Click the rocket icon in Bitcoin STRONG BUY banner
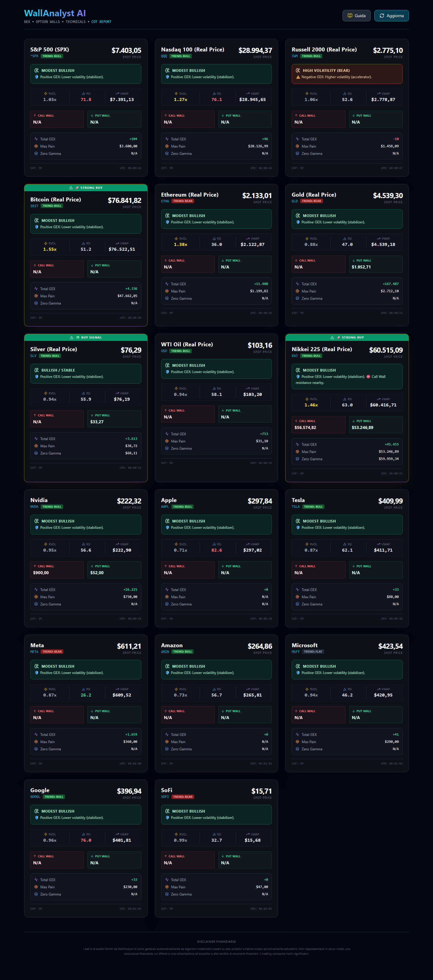This screenshot has height=980, width=433. click(x=77, y=188)
